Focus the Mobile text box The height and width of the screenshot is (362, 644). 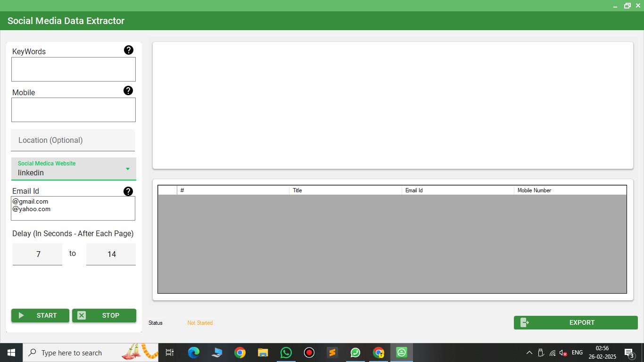click(x=74, y=110)
